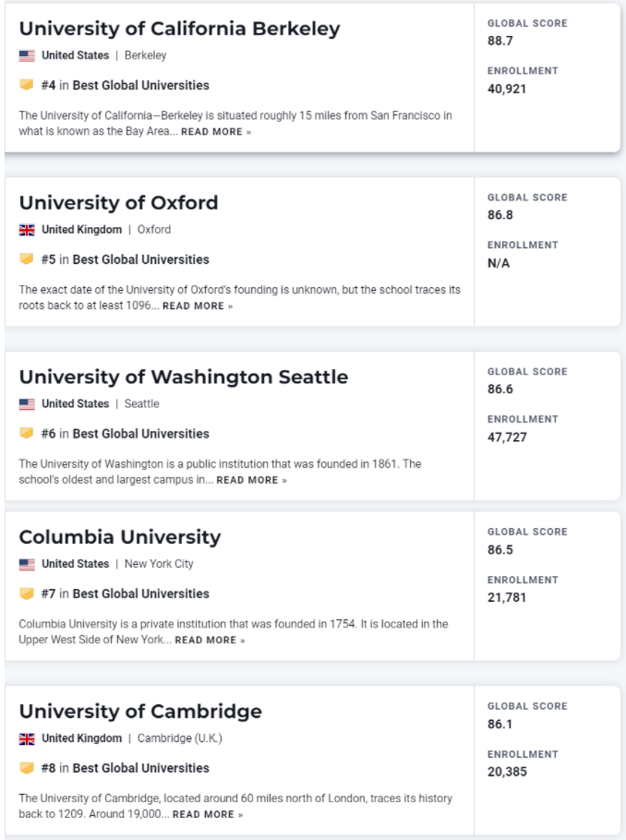The image size is (626, 840).
Task: Click the UK flag icon under University of Oxford
Action: click(27, 230)
